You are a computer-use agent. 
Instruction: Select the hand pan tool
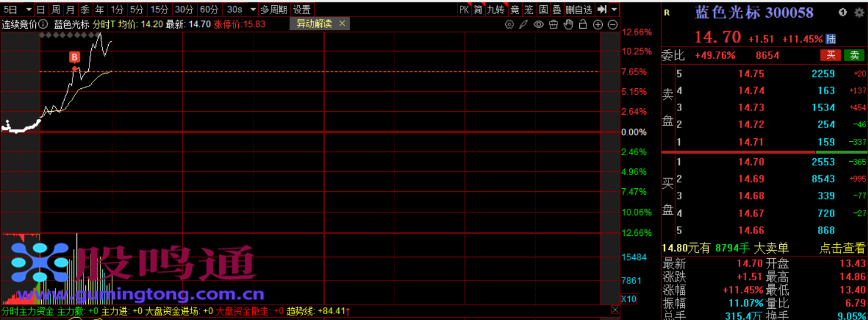pos(568,25)
